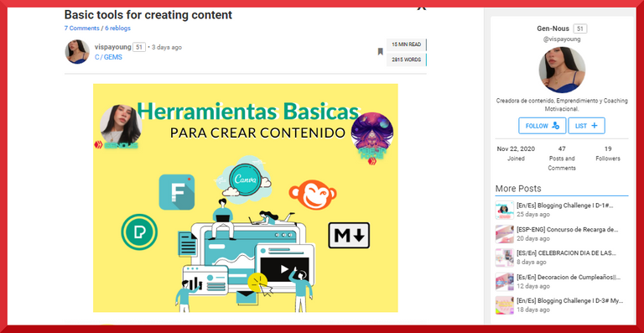The image size is (644, 333).
Task: Open post Decoracion de Cumpleaños
Action: (568, 277)
